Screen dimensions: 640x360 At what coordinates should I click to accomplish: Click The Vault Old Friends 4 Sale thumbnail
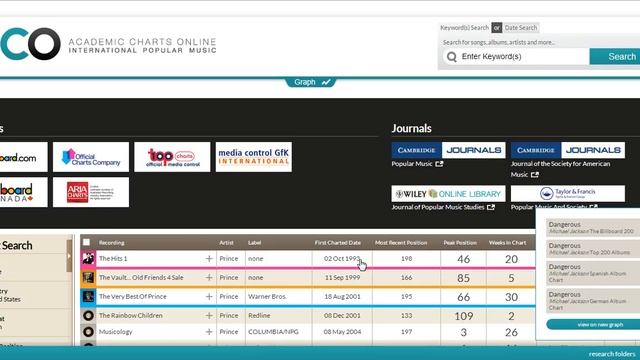click(x=88, y=278)
